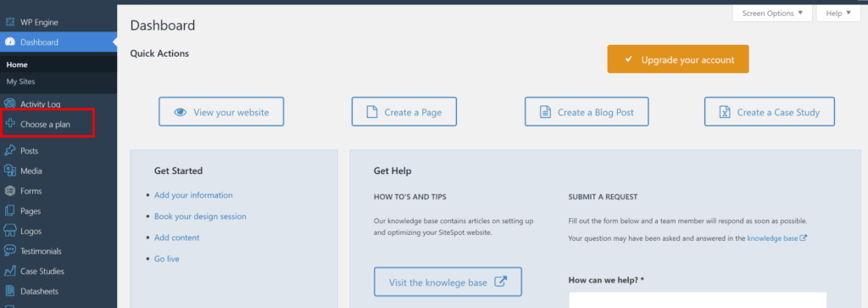
Task: Click the page icon in Create a Page
Action: (x=373, y=112)
